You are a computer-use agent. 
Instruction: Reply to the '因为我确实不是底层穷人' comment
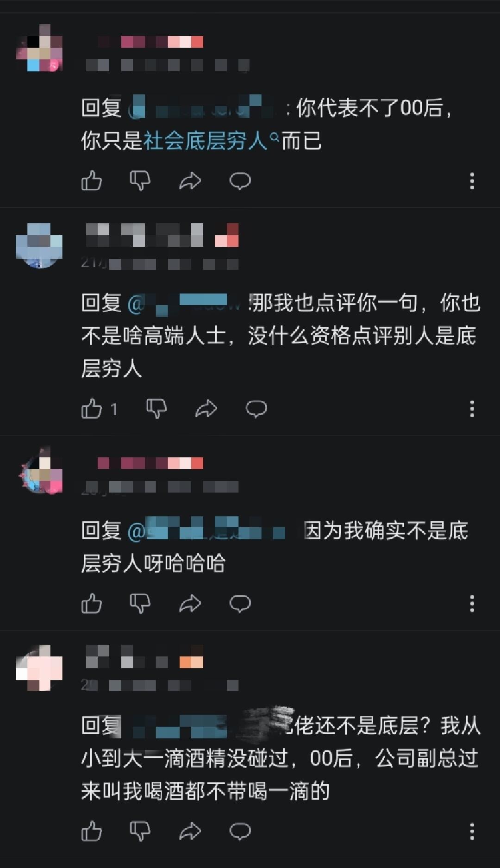[240, 604]
